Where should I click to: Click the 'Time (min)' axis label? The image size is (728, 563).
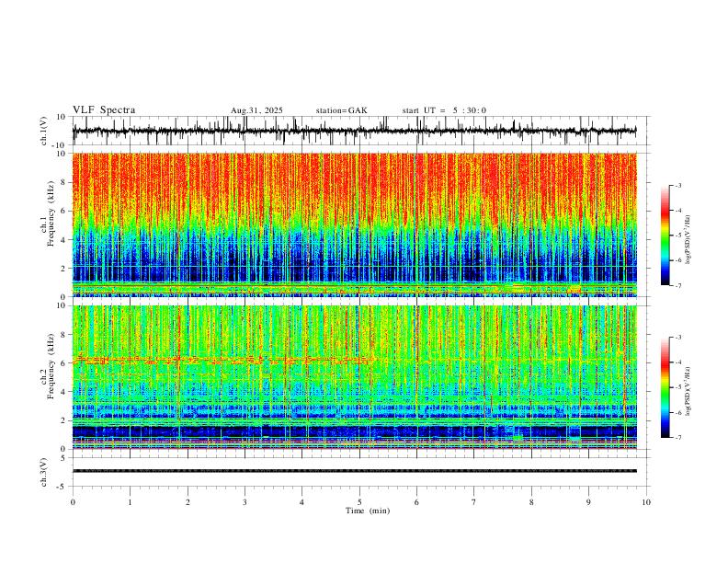[368, 511]
